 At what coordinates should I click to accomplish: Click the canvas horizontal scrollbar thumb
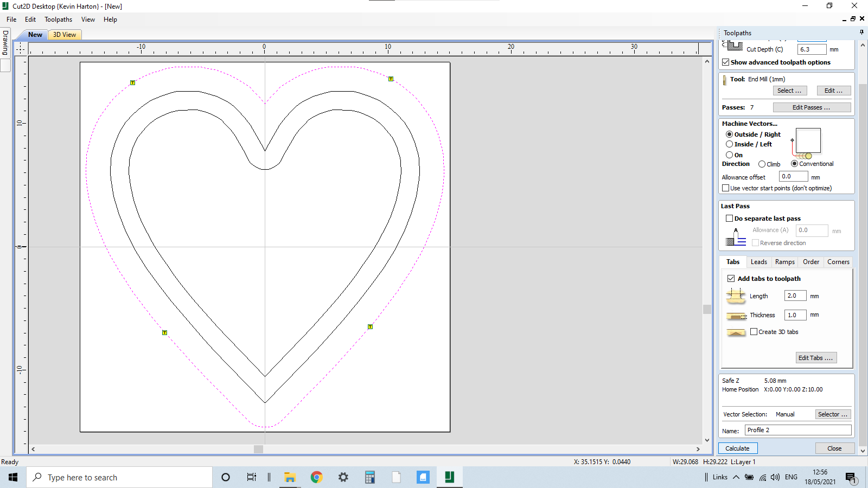tap(258, 449)
